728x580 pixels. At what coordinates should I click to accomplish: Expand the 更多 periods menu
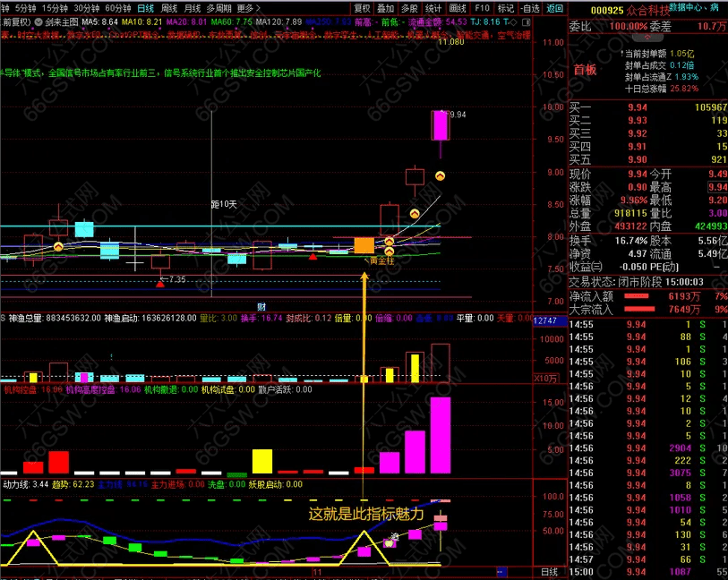(248, 8)
